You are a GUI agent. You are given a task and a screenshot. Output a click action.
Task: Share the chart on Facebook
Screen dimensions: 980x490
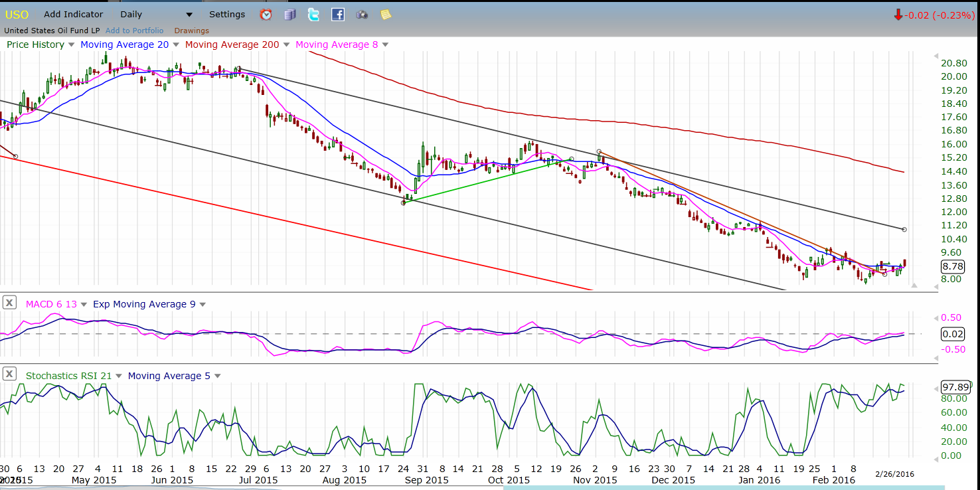coord(337,15)
